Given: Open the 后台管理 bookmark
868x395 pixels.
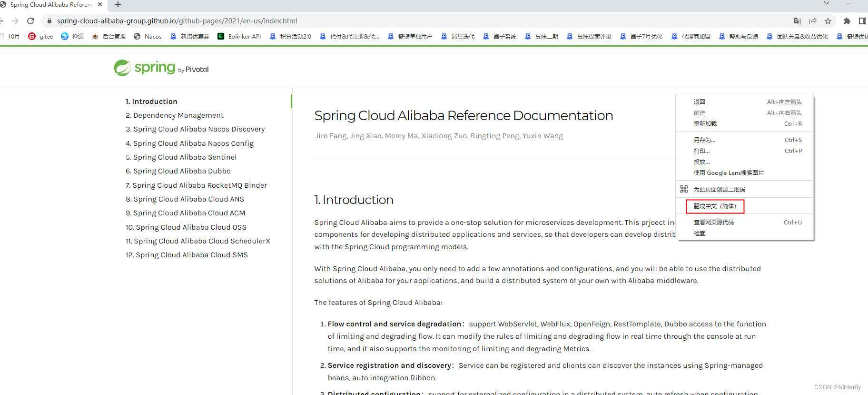Looking at the screenshot, I should [108, 36].
